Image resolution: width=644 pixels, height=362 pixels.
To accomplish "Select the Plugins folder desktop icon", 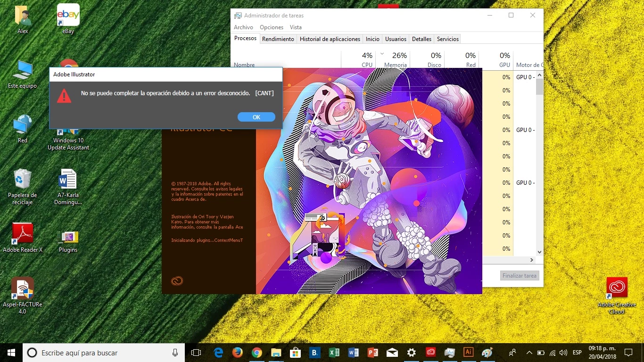I will click(68, 240).
